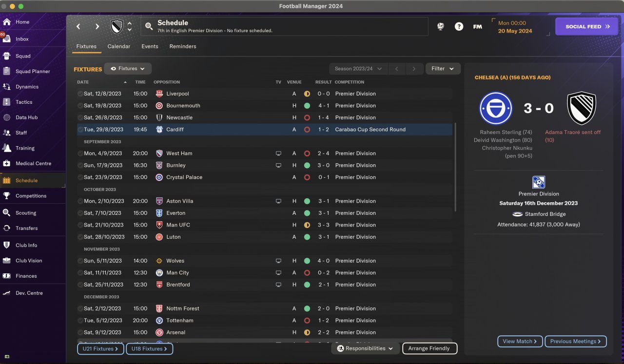Click the Data Hub icon
The width and height of the screenshot is (624, 364).
point(7,117)
